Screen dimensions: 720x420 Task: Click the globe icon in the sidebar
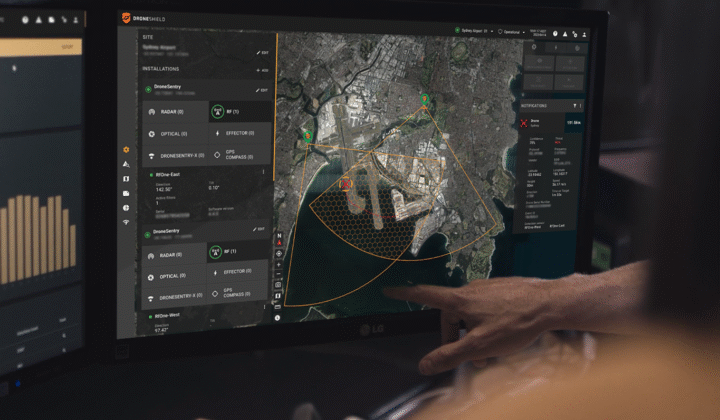(126, 208)
